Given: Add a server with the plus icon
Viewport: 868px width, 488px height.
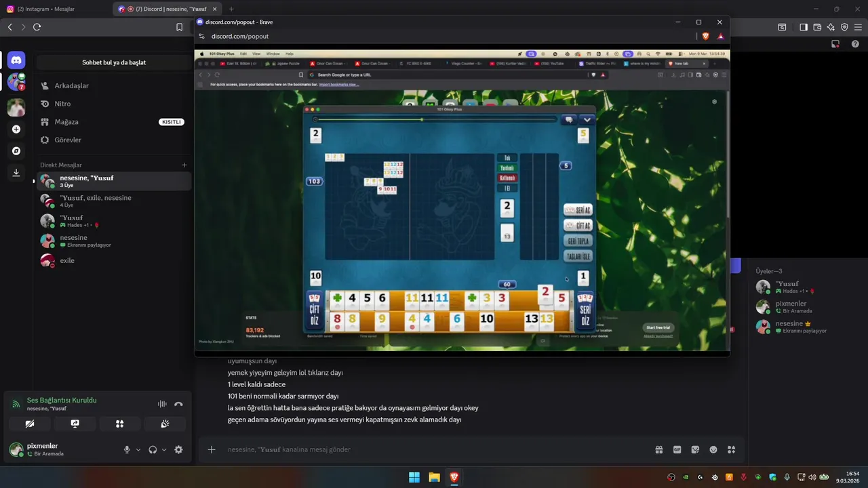Looking at the screenshot, I should tap(16, 129).
